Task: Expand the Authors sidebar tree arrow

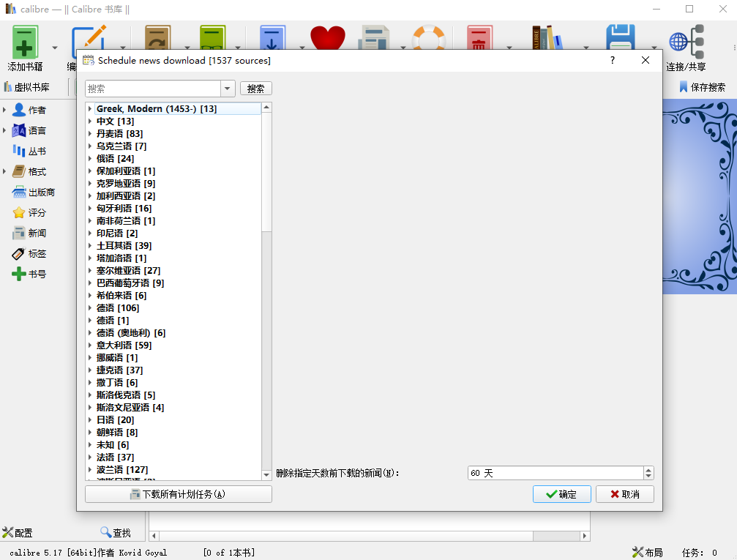Action: coord(4,110)
